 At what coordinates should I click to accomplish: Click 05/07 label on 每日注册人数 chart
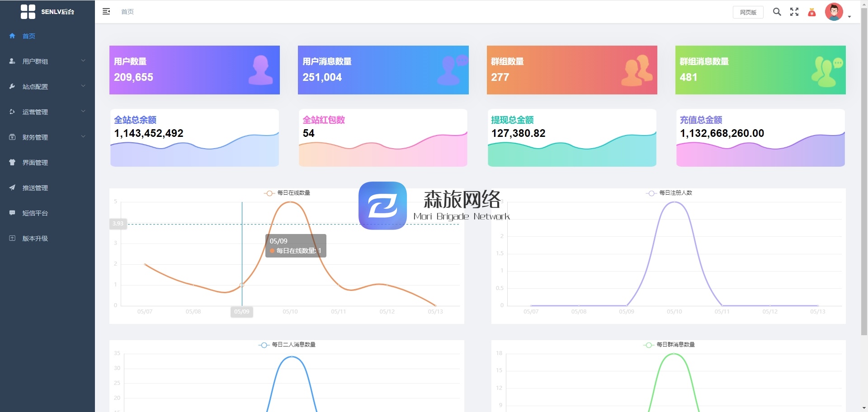[531, 312]
